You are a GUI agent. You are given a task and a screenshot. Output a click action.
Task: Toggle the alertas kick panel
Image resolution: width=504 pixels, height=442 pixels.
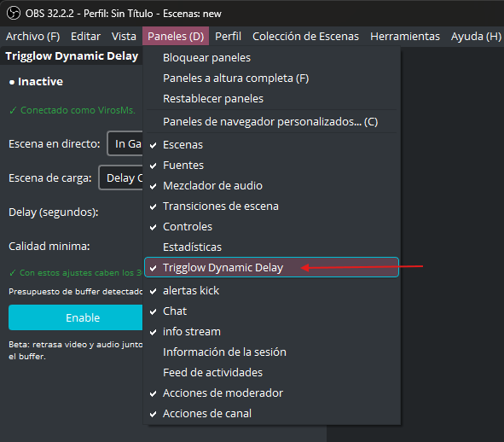pyautogui.click(x=271, y=290)
